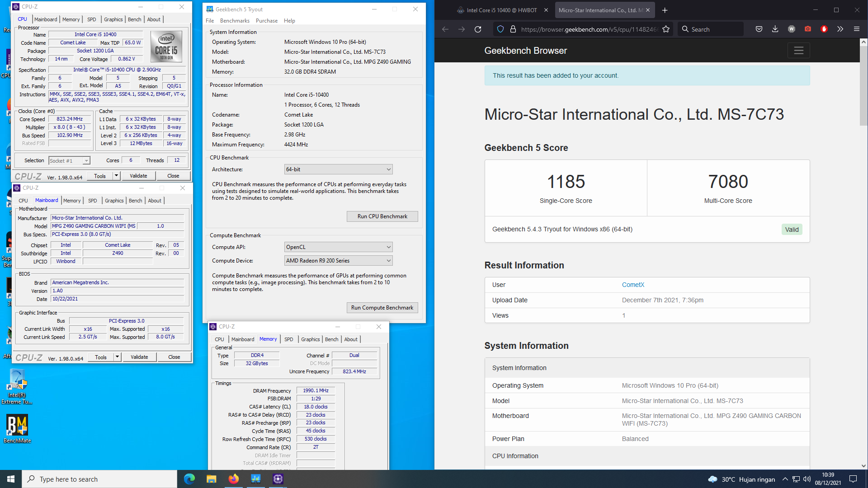
Task: Open Tools dropdown arrow in Mainboard CPU-Z window
Action: pos(117,357)
